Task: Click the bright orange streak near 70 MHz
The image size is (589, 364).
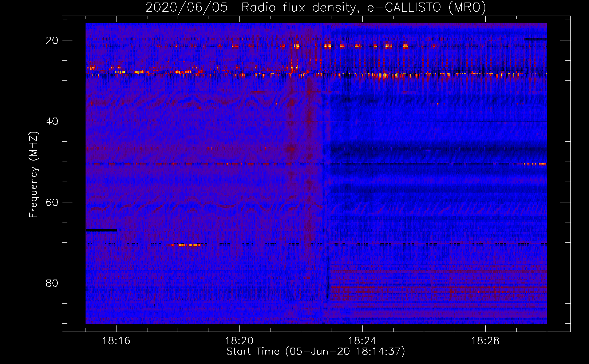Action: pyautogui.click(x=185, y=245)
